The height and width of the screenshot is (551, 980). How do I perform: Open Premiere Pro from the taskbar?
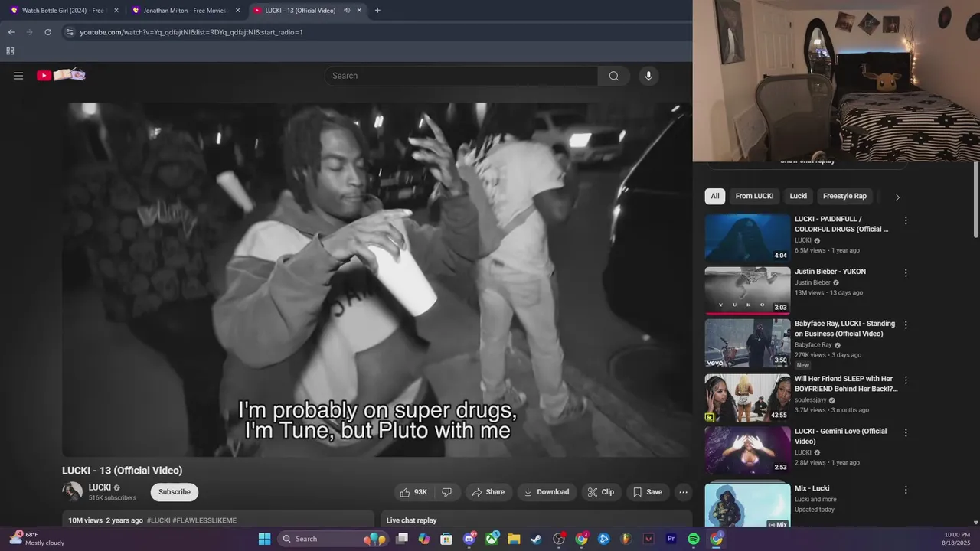(671, 539)
